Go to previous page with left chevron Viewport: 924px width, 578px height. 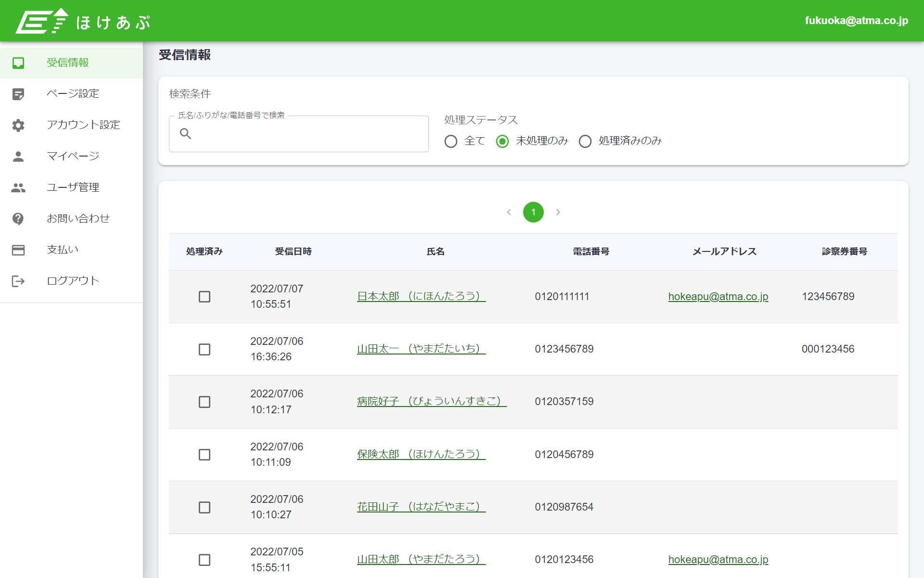tap(509, 212)
